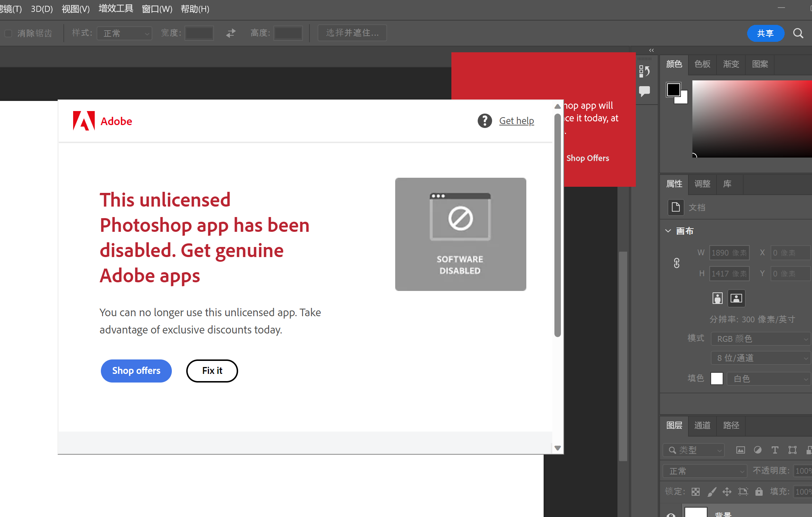Switch to the 渐变 gradients tab
Screen dimensions: 812x517
(x=731, y=64)
